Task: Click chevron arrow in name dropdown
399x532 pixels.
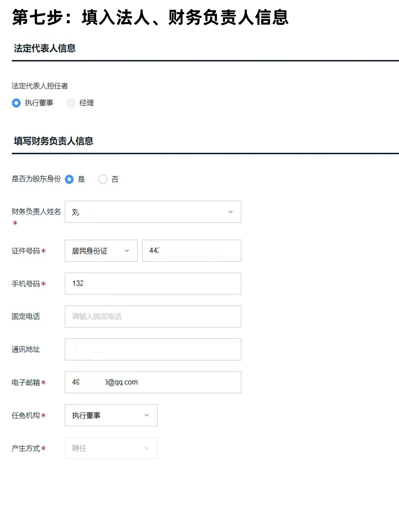Action: [x=231, y=212]
